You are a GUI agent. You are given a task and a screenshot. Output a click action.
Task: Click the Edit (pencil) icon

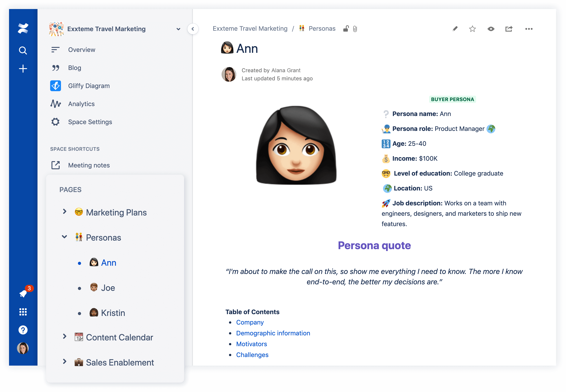point(455,29)
